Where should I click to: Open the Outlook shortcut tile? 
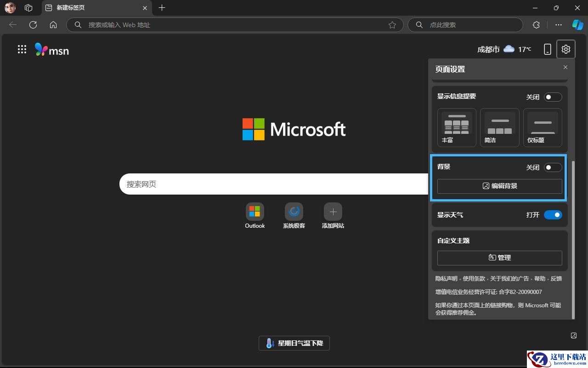click(x=255, y=216)
